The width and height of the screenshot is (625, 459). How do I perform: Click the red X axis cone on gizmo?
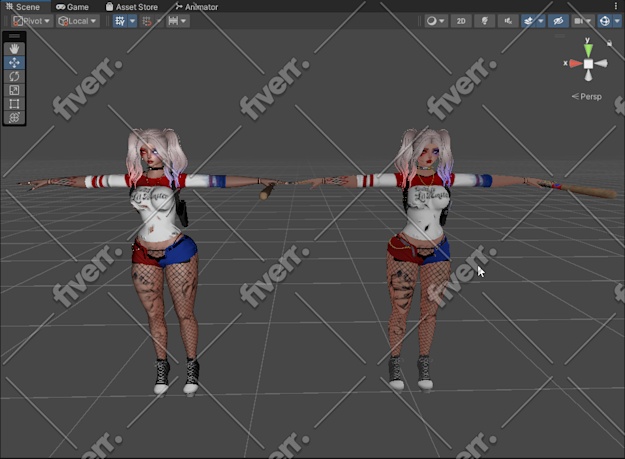(575, 63)
